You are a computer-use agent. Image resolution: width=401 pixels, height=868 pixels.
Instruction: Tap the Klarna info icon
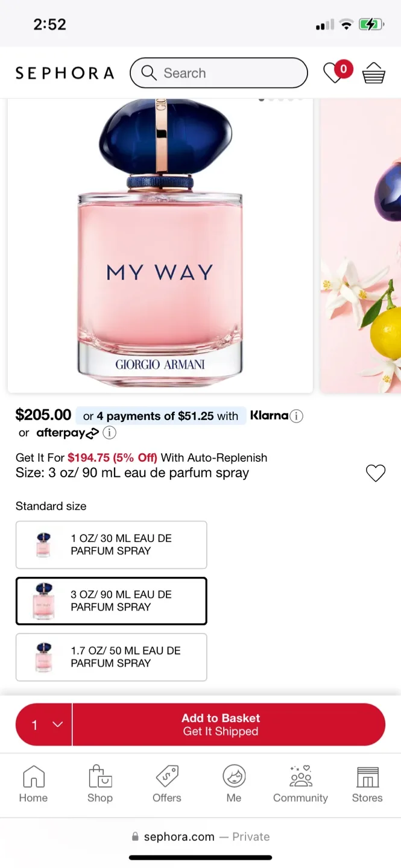coord(296,416)
